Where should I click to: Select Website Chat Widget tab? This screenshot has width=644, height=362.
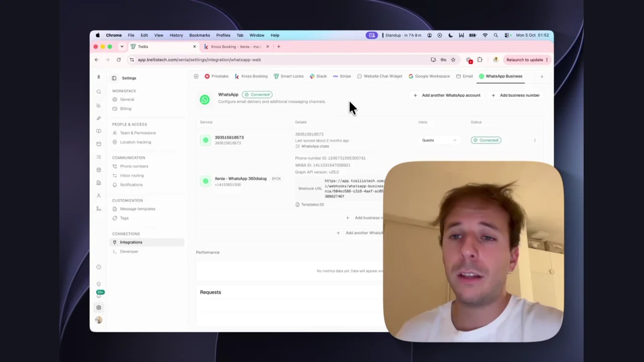tap(380, 76)
